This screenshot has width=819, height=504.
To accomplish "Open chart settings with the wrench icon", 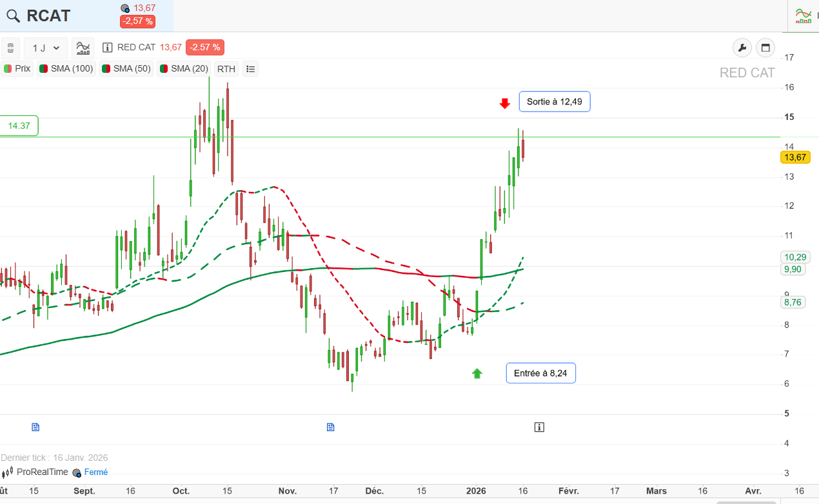I will click(x=742, y=48).
